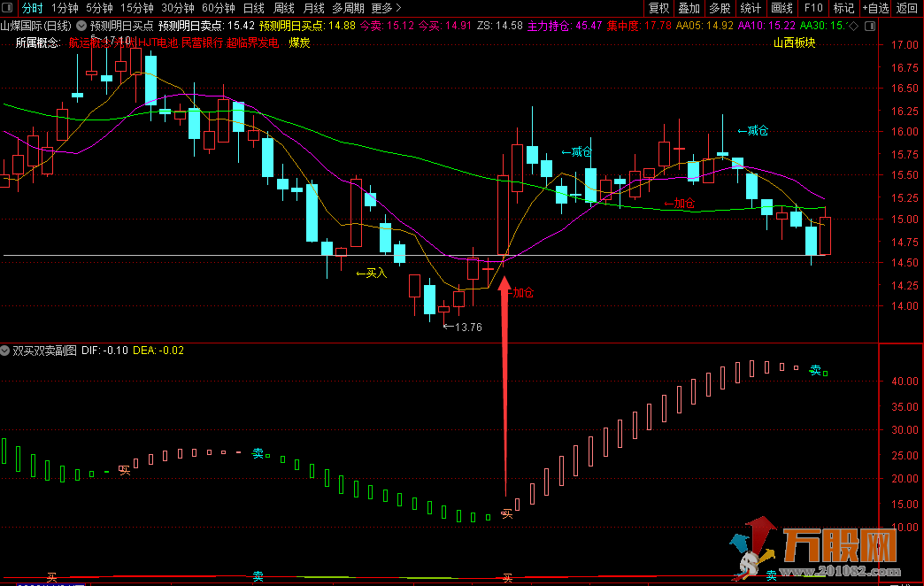924x586 pixels.
Task: Click the AA10: 15.22 value
Action: (x=766, y=26)
